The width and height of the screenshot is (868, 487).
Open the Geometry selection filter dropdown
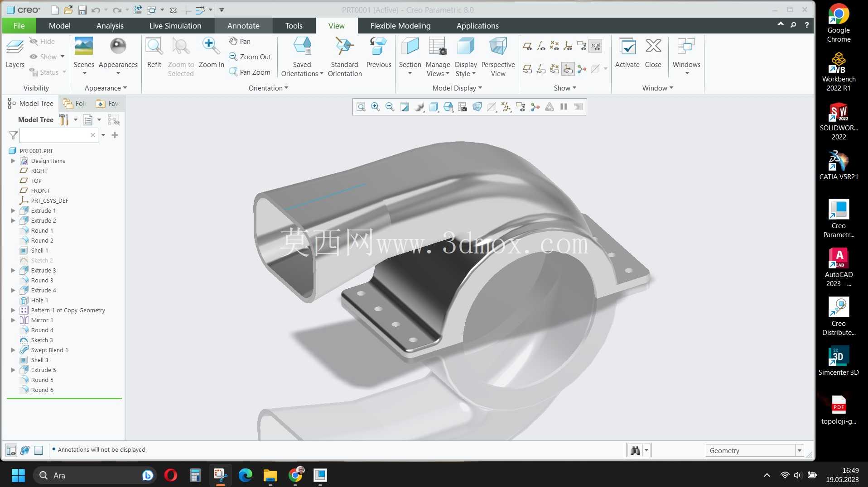coord(800,450)
